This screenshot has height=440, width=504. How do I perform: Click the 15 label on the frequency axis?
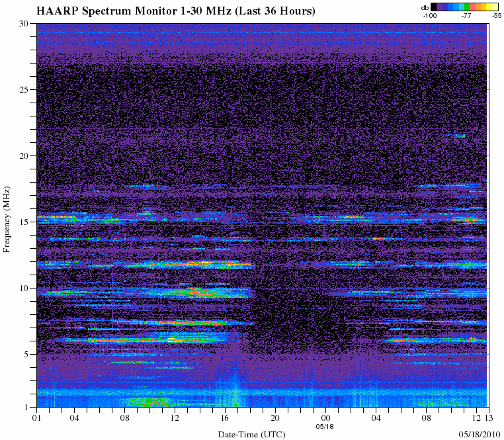point(24,222)
